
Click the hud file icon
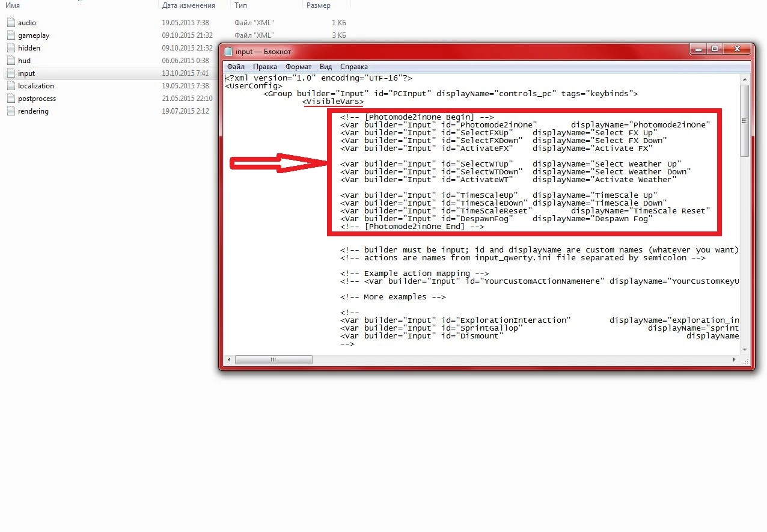pos(10,61)
